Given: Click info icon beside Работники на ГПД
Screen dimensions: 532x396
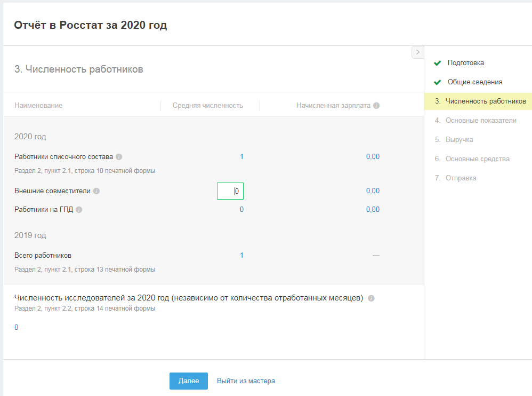Looking at the screenshot, I should [x=79, y=210].
